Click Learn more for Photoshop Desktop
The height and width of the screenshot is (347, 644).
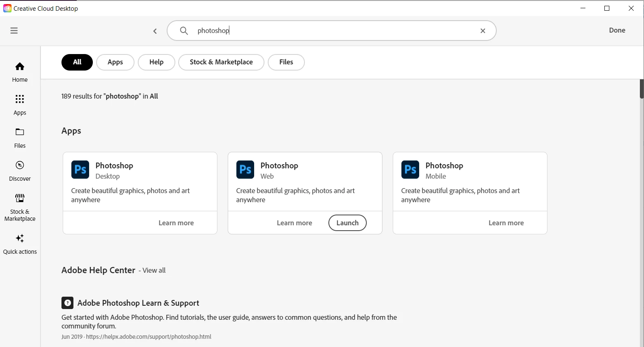(176, 223)
